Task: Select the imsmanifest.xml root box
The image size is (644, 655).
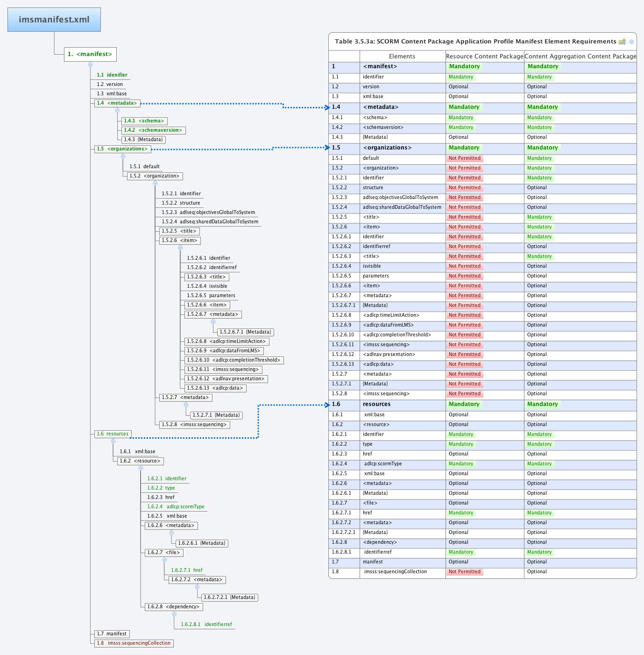Action: [x=54, y=19]
